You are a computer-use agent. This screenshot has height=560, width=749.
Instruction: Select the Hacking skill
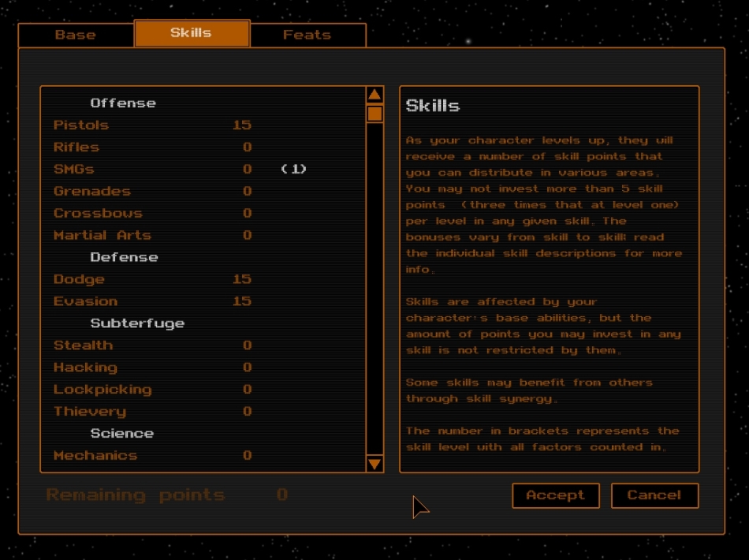point(85,368)
